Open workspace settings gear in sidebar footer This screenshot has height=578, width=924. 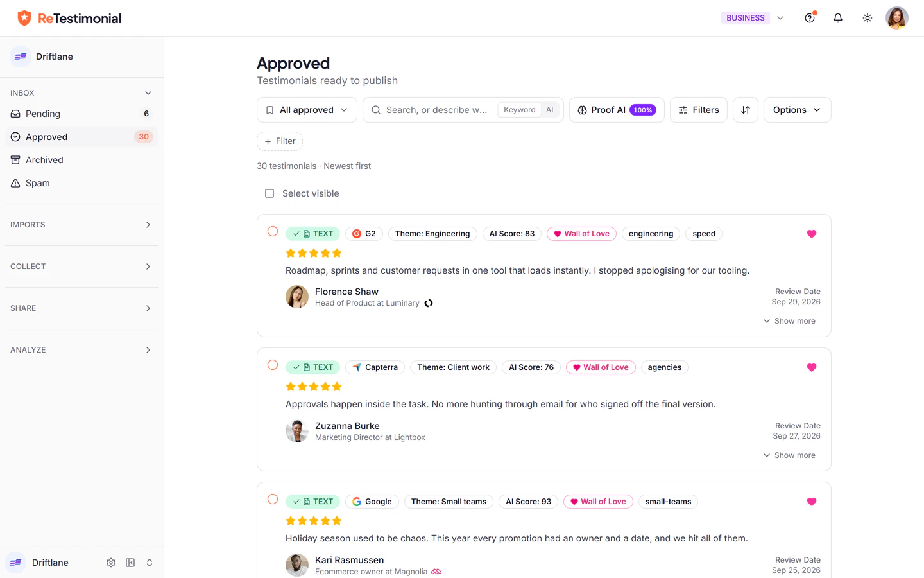[111, 563]
